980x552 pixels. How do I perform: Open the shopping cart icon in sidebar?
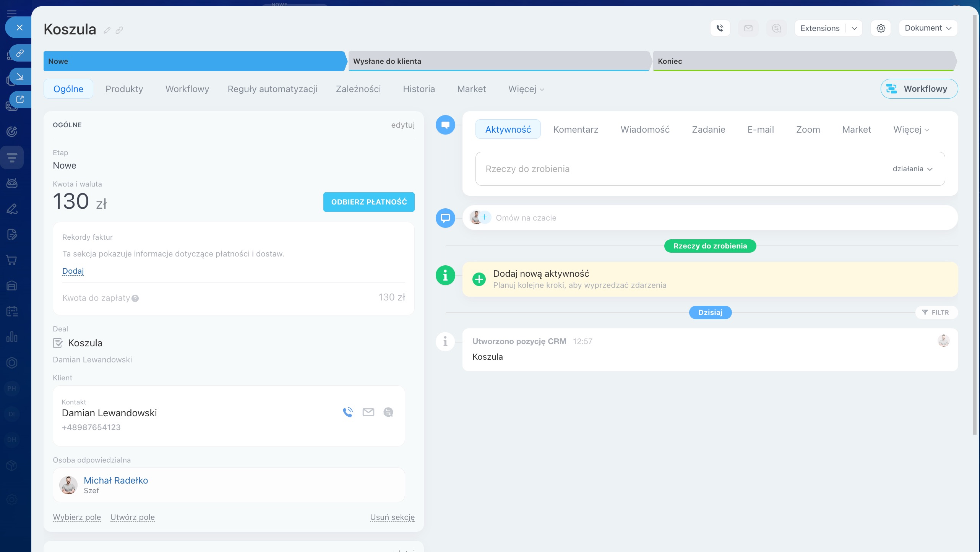[12, 260]
